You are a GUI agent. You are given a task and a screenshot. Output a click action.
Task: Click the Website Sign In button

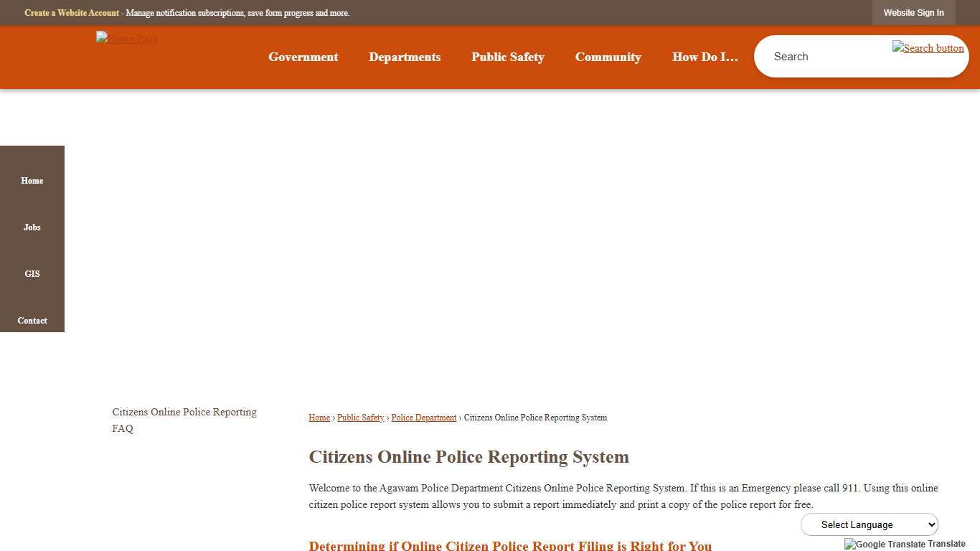pos(913,12)
